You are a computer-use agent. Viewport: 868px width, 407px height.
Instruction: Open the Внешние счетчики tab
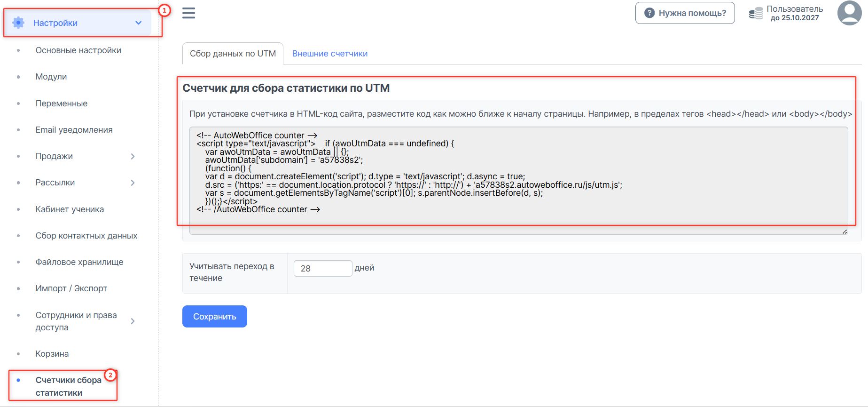[330, 54]
